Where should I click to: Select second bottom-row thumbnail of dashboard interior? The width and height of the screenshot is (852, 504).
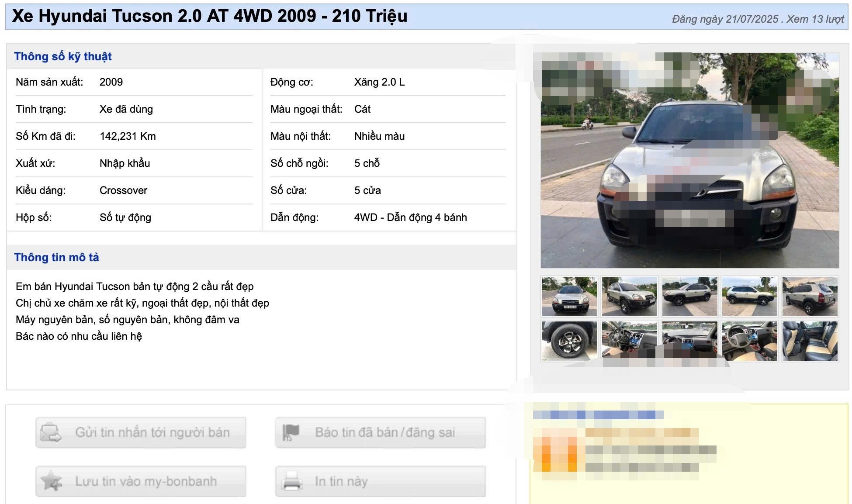pos(629,341)
